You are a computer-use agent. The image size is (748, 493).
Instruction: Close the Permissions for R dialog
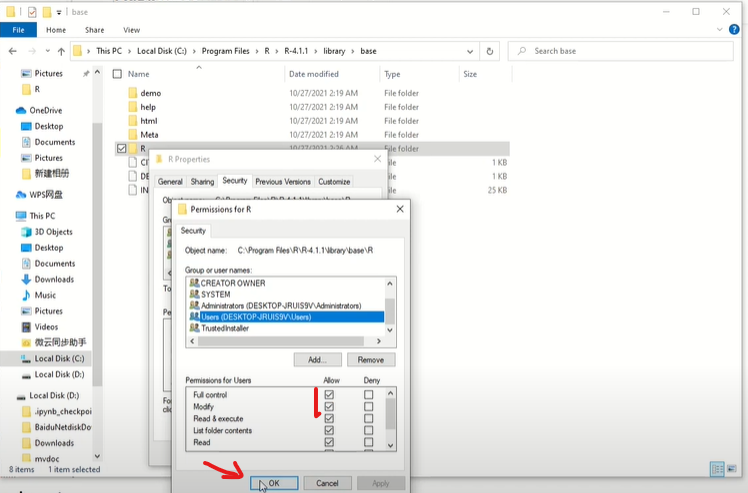(x=400, y=209)
